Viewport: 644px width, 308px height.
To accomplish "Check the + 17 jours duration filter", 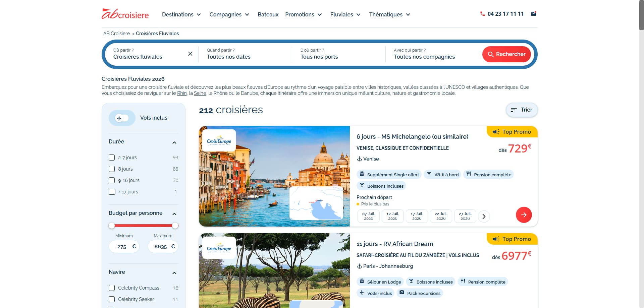I will pyautogui.click(x=112, y=192).
